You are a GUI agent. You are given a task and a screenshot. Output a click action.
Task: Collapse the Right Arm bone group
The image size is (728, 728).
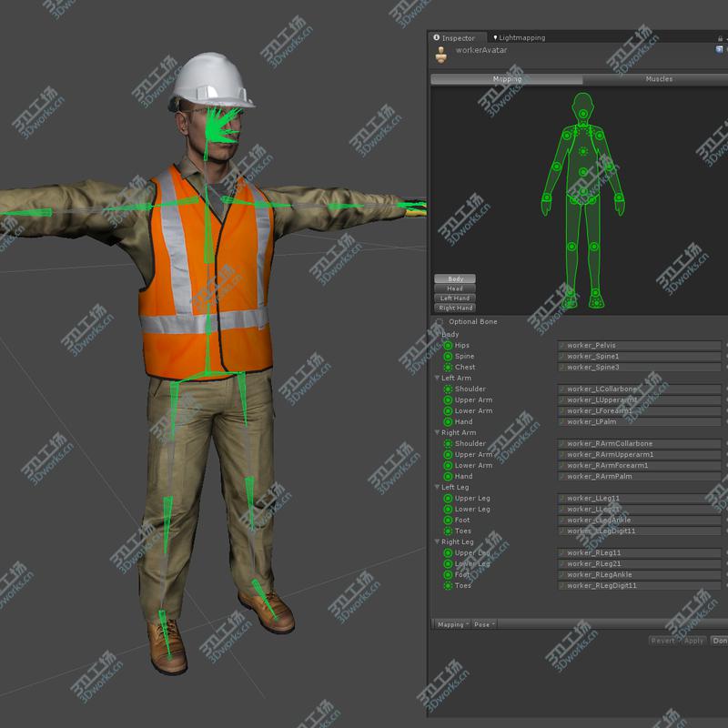point(438,432)
